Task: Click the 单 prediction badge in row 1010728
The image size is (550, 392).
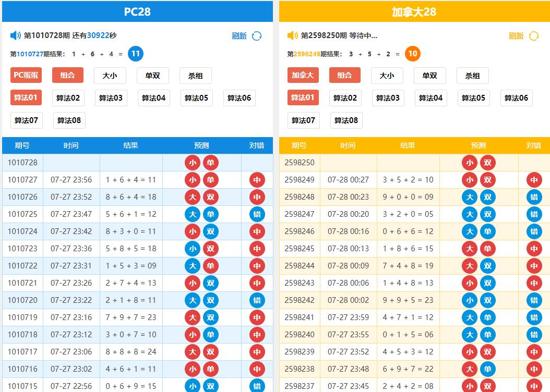Action: 210,163
